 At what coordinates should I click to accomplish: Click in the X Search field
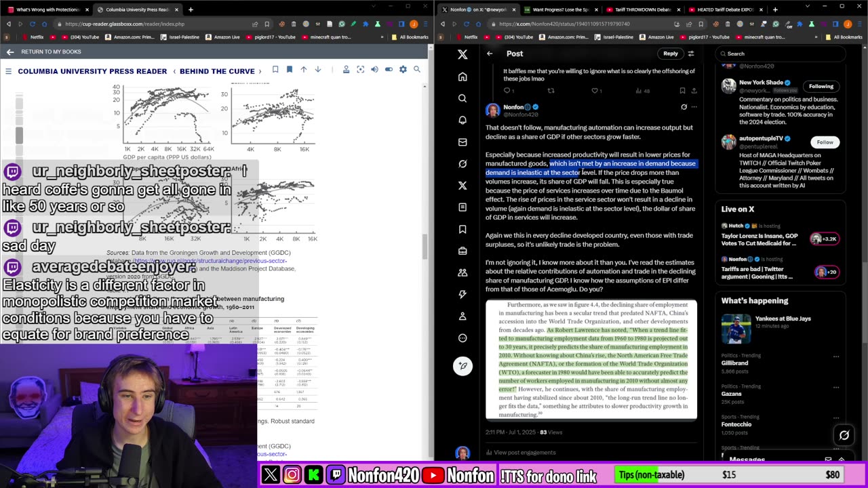click(x=780, y=54)
